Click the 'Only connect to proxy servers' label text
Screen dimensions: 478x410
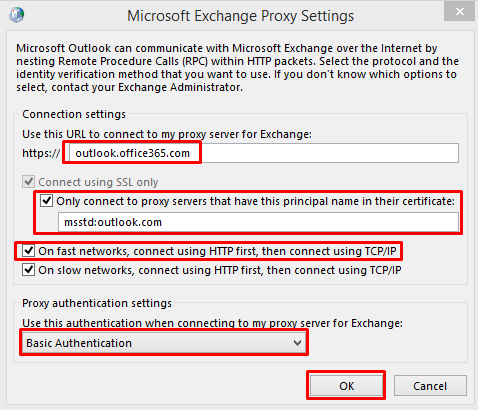pos(255,201)
